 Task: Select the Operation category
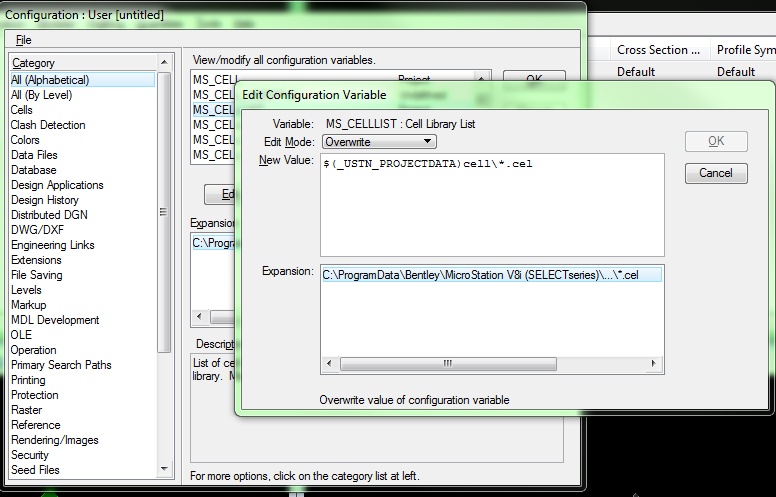[34, 350]
